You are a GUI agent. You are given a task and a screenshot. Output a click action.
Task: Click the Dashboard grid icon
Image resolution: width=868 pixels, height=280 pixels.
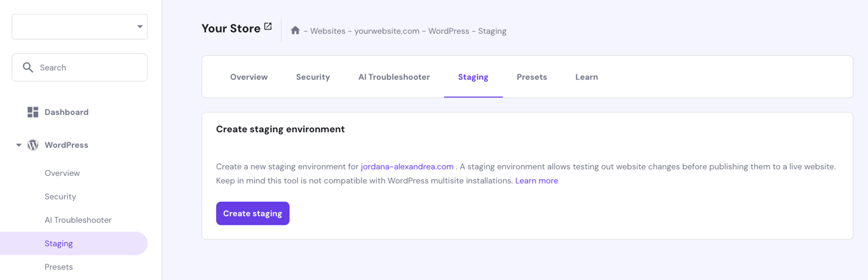[x=33, y=112]
